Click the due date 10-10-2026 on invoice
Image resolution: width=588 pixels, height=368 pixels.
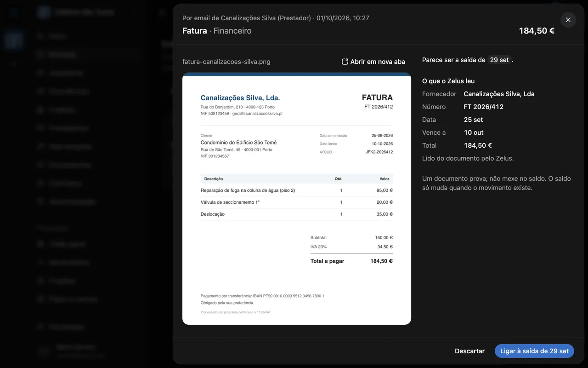(382, 144)
